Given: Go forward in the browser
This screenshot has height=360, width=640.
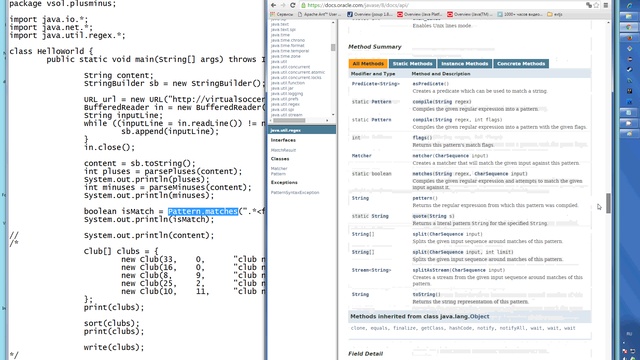Looking at the screenshot, I should click(282, 5).
